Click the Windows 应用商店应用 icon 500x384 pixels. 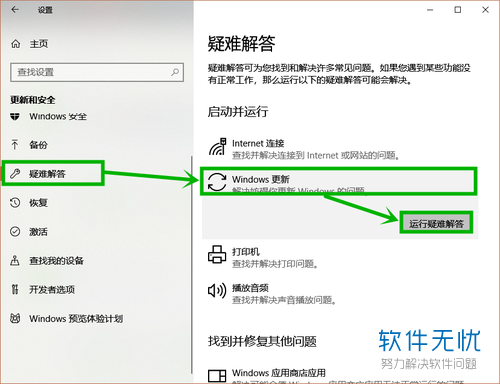click(217, 376)
